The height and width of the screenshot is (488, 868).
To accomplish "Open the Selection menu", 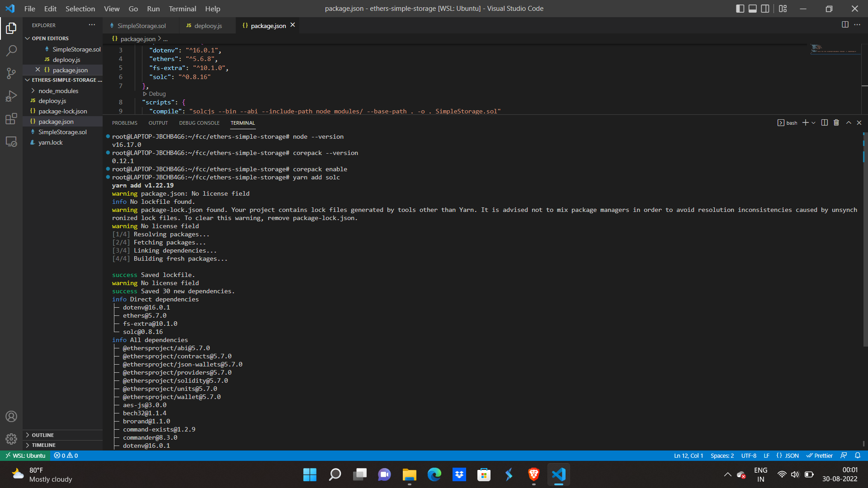I will click(80, 9).
